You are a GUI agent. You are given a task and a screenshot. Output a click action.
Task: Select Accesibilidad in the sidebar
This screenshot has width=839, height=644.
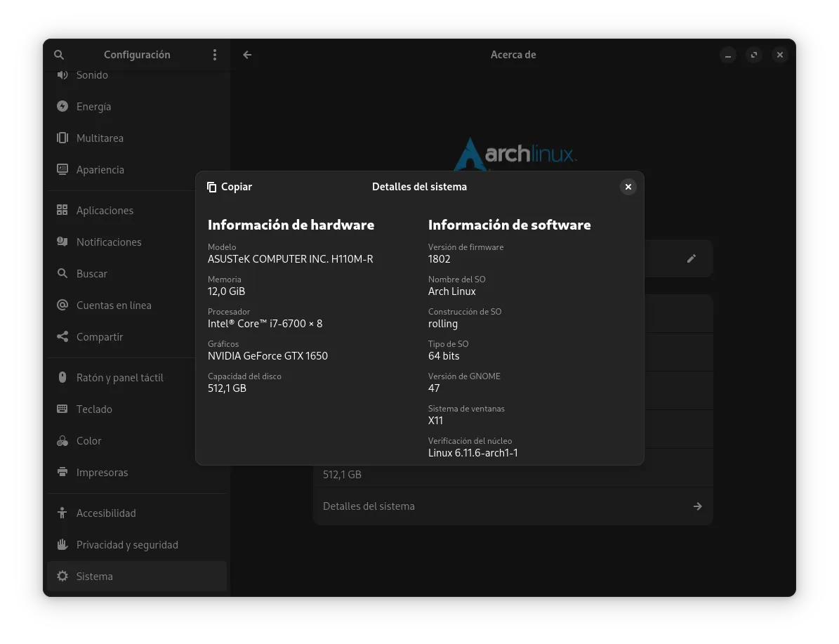(x=137, y=513)
